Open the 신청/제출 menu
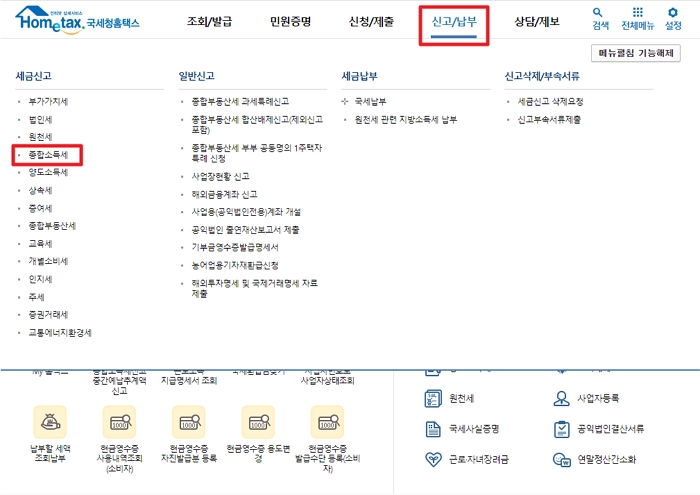This screenshot has height=495, width=700. (371, 21)
